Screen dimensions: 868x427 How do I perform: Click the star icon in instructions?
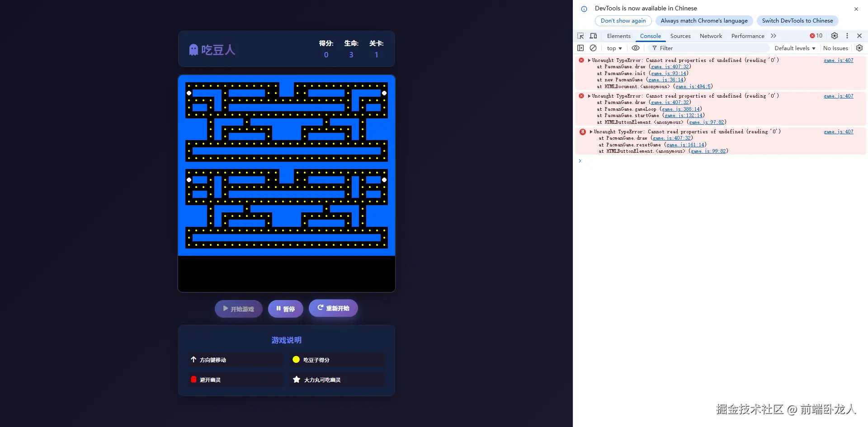click(x=297, y=380)
